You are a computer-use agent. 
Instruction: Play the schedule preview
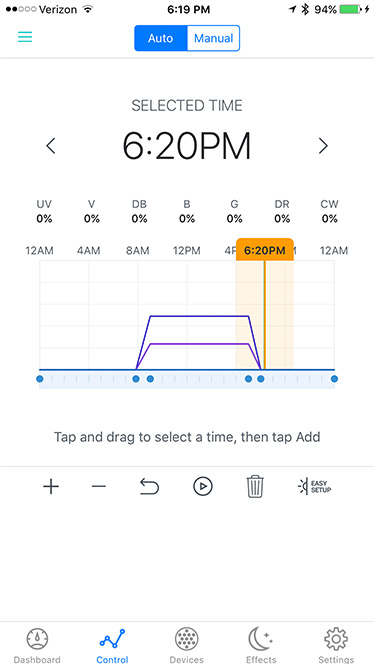(x=203, y=487)
